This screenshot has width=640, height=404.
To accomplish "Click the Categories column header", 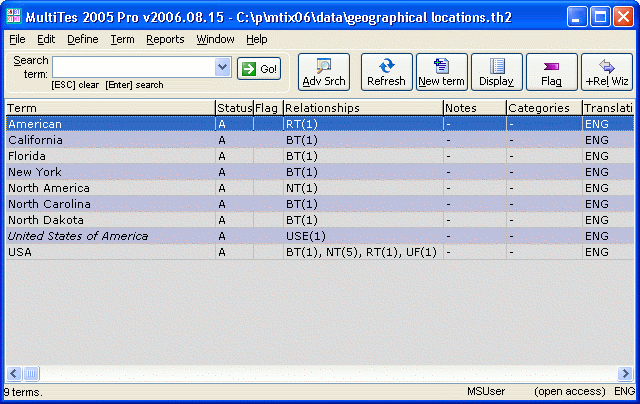I will (x=544, y=108).
